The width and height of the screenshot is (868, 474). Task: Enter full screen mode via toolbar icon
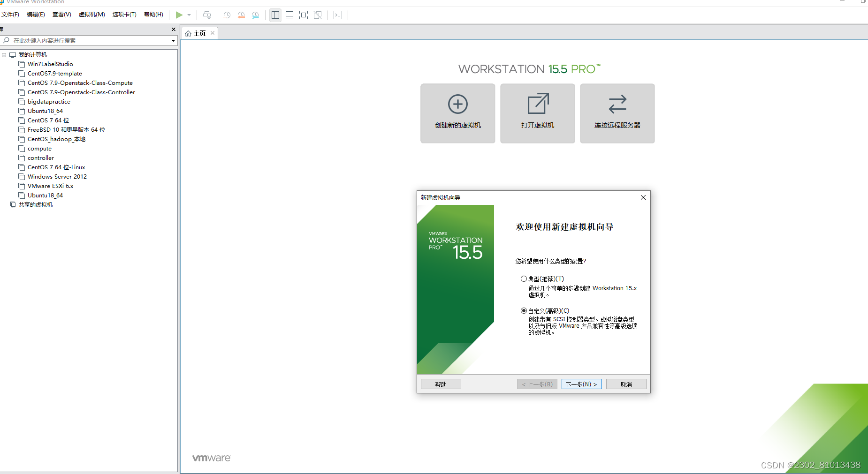coord(304,15)
